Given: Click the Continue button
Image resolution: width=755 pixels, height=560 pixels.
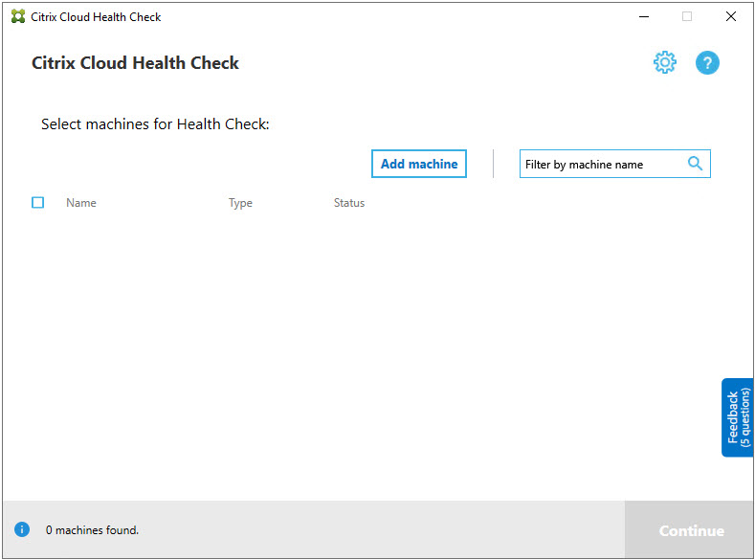Looking at the screenshot, I should tap(690, 530).
